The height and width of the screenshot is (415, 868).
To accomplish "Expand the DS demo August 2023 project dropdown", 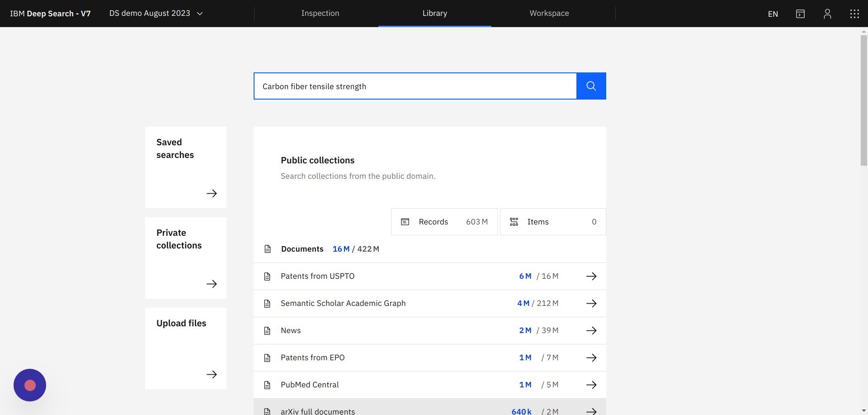I will click(x=156, y=14).
